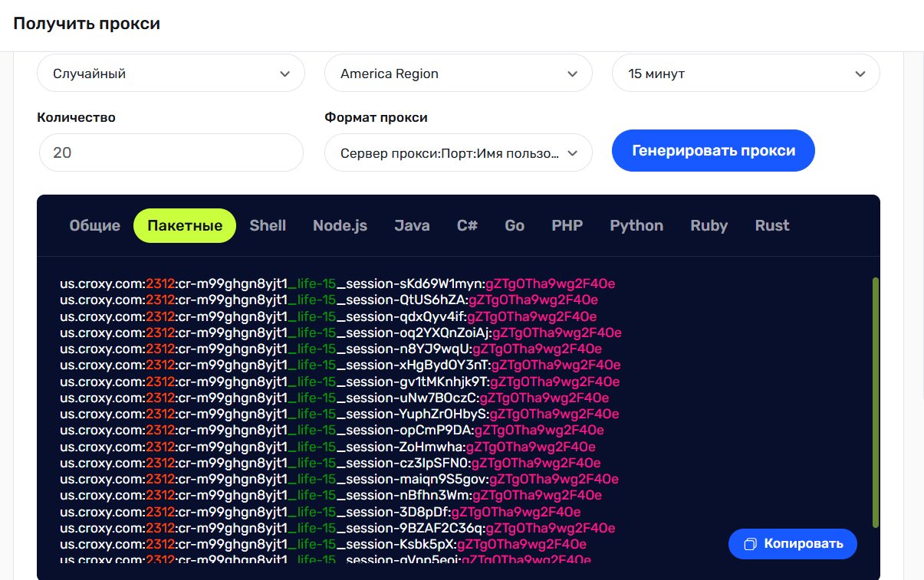The image size is (924, 580).
Task: Open the 15 минут duration dropdown
Action: [745, 74]
